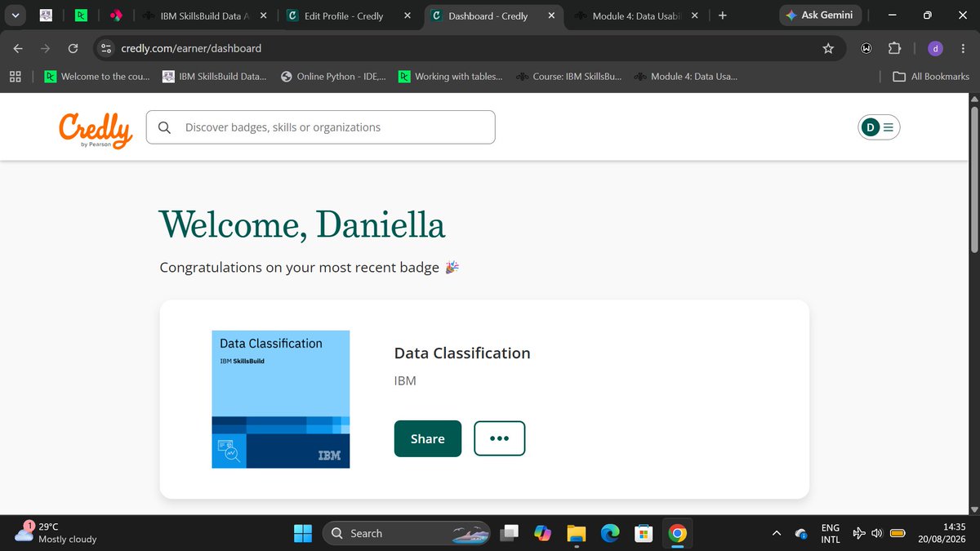980x551 pixels.
Task: Switch to the pink pinned tab
Action: (116, 16)
